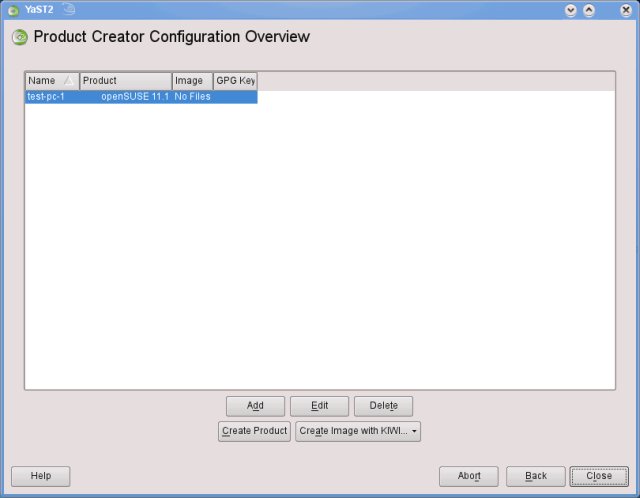Sort table by Name column header

coord(52,81)
